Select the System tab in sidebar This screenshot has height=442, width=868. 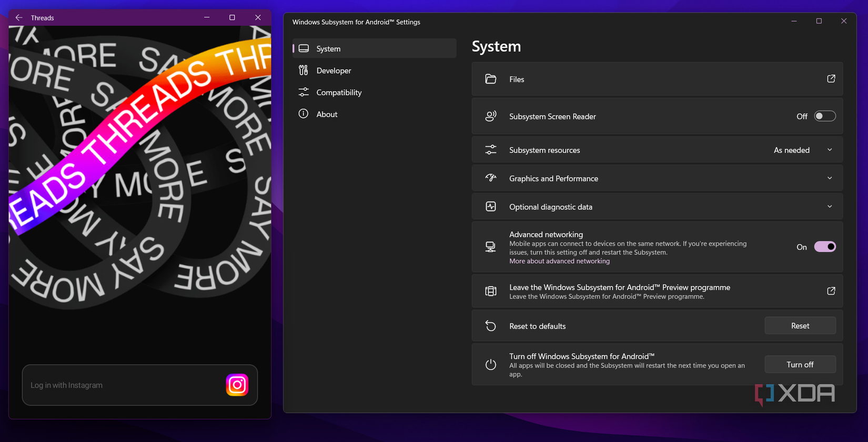pos(375,48)
